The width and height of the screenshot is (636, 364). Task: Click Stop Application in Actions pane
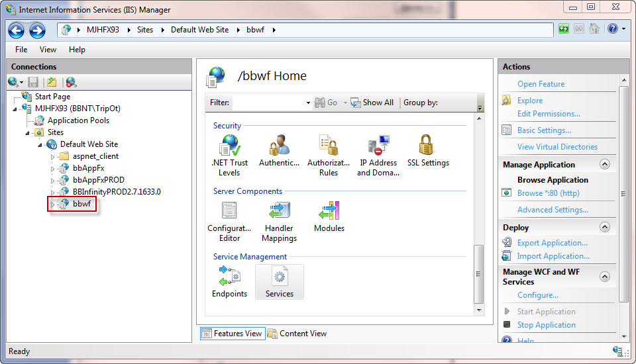546,325
